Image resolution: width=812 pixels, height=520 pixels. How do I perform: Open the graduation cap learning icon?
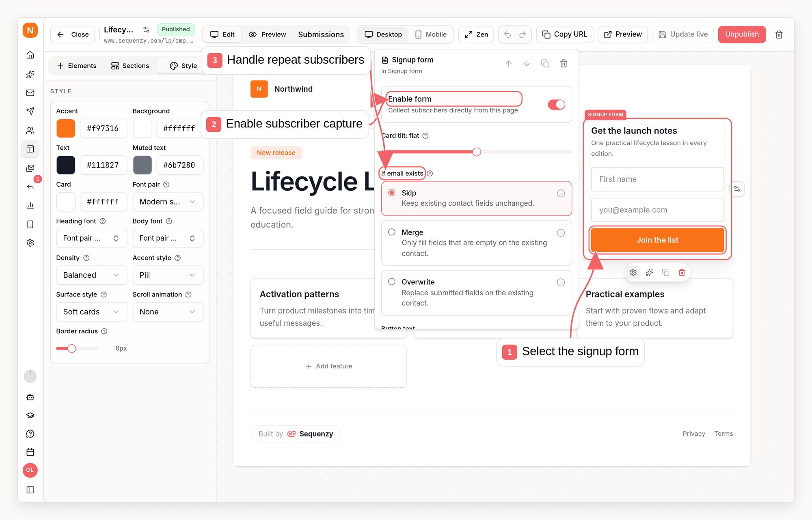point(30,415)
